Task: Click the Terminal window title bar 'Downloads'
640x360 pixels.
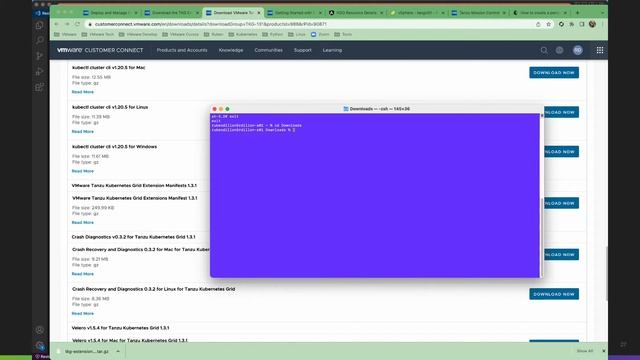Action: click(376, 109)
